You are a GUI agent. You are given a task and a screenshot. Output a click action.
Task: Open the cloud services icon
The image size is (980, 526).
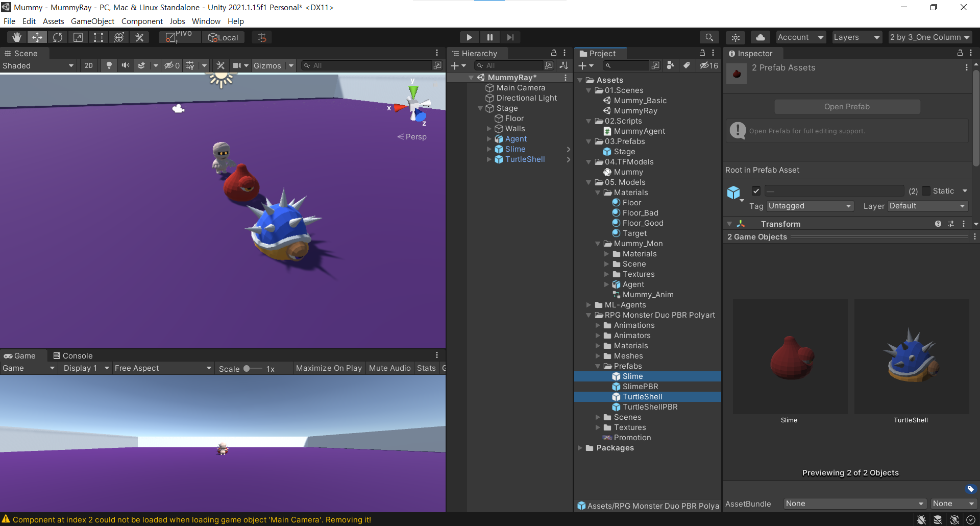761,37
